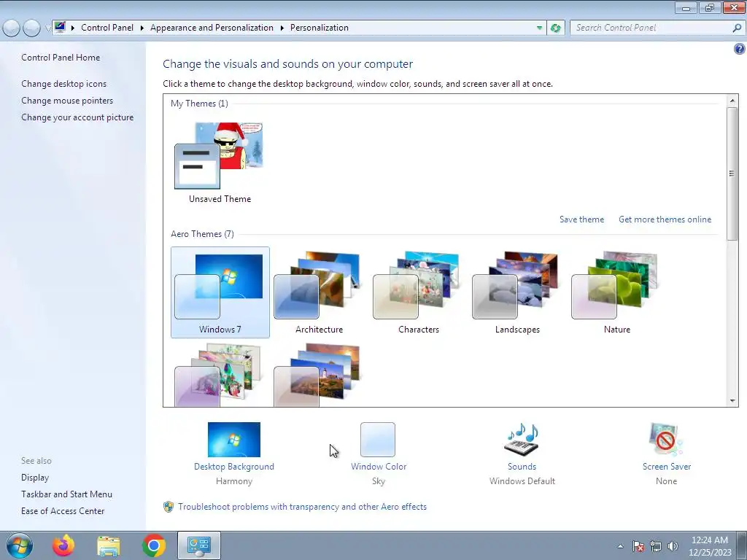This screenshot has width=747, height=560.
Task: Click the volume speaker tray icon
Action: 673,546
